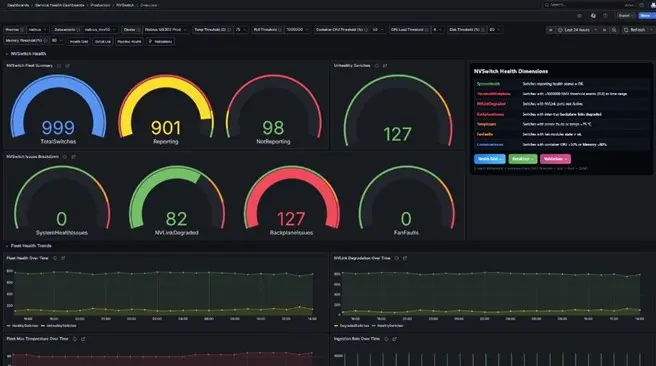Open NVSwitch Issues Breakdown link icon
Viewport: 656px width, 366px height.
point(73,157)
